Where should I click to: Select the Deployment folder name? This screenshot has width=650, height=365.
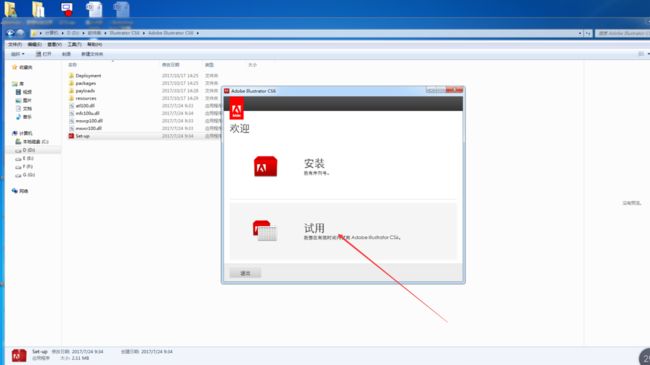(x=88, y=75)
